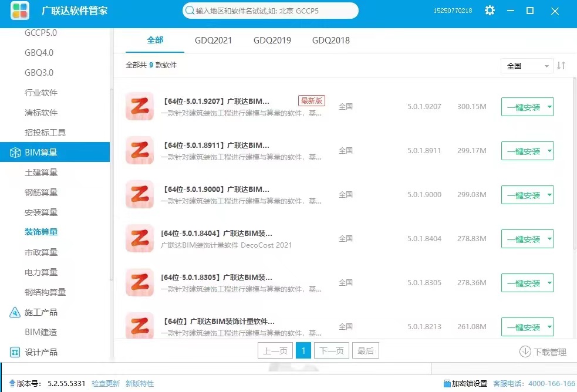
Task: Click the Z icon of 5.0.1.8911 entry
Action: (140, 150)
